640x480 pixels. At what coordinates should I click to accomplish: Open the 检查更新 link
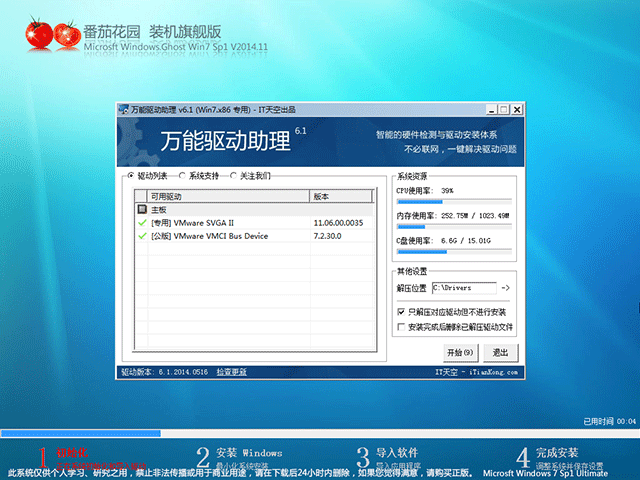[x=231, y=372]
